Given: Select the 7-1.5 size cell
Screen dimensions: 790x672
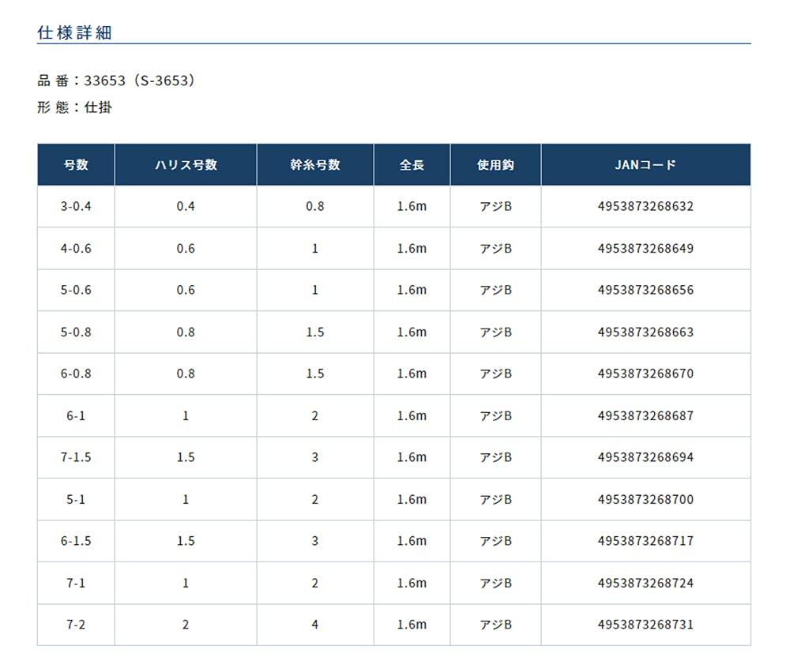Looking at the screenshot, I should 76,457.
